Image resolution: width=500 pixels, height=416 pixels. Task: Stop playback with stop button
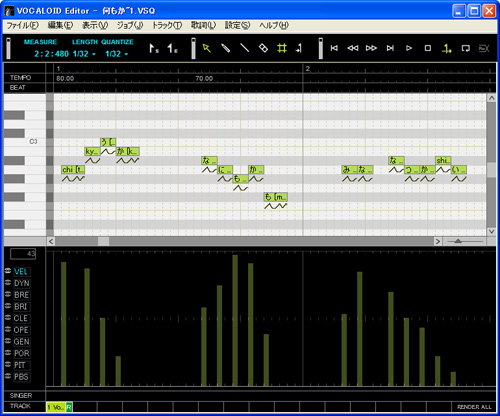tap(428, 48)
